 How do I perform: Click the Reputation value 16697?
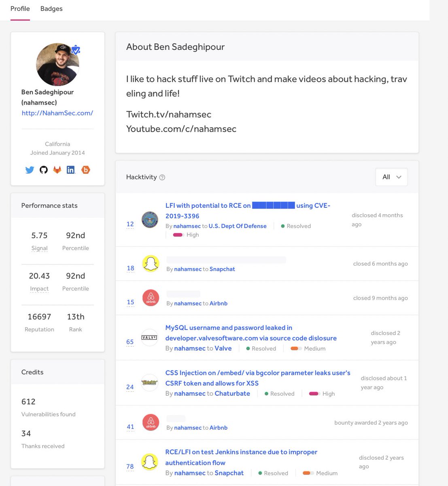(x=39, y=317)
